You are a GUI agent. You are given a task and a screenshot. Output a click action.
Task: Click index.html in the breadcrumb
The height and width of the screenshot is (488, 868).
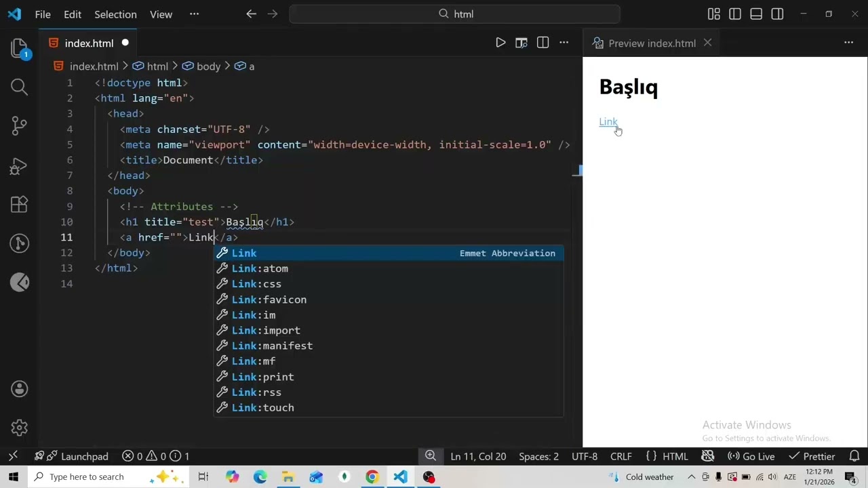coord(94,66)
